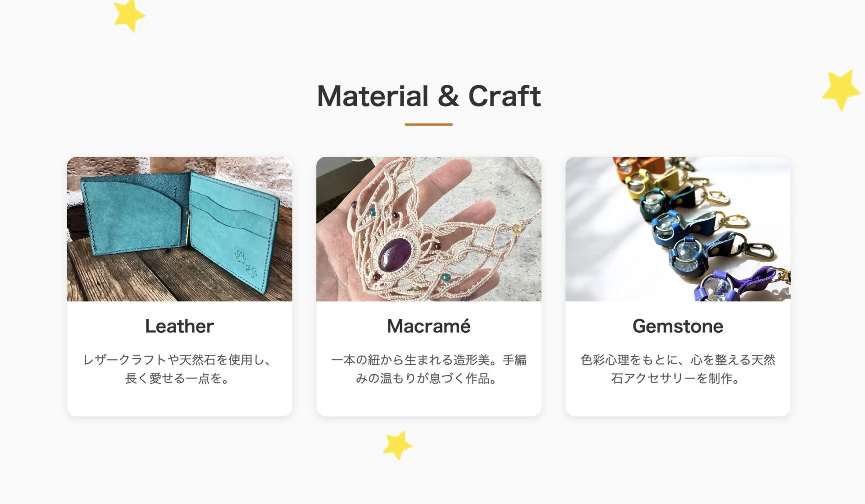Select the Gemstone card title
865x504 pixels.
tap(678, 326)
